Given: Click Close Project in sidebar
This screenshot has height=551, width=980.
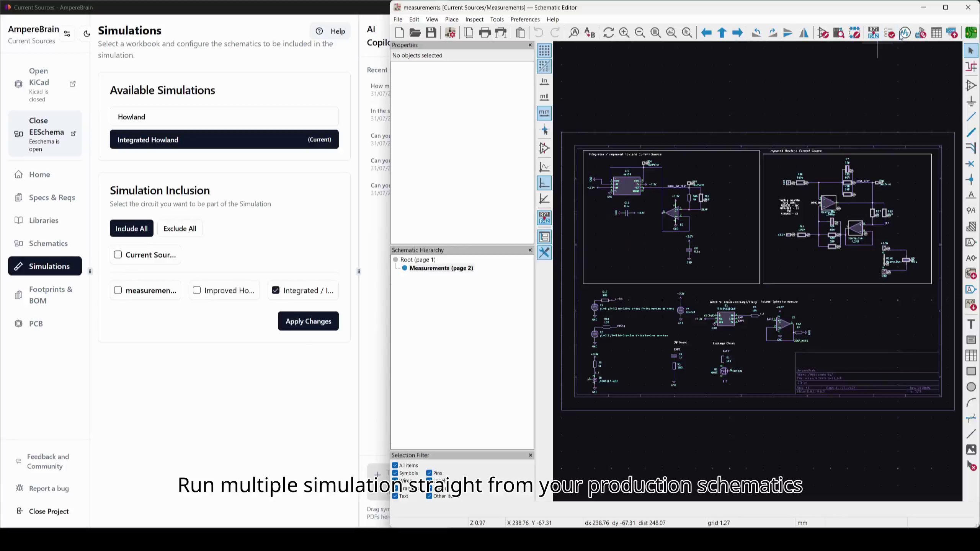Looking at the screenshot, I should (x=45, y=511).
